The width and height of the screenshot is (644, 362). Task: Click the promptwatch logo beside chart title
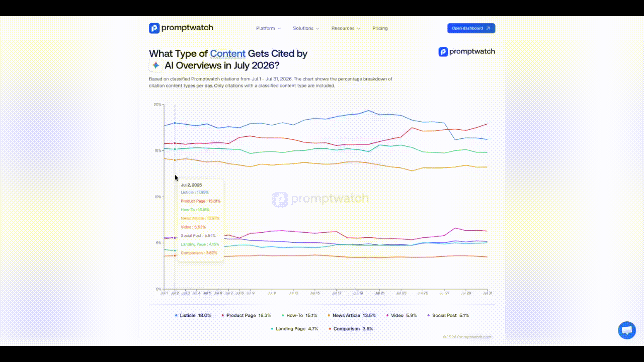466,51
